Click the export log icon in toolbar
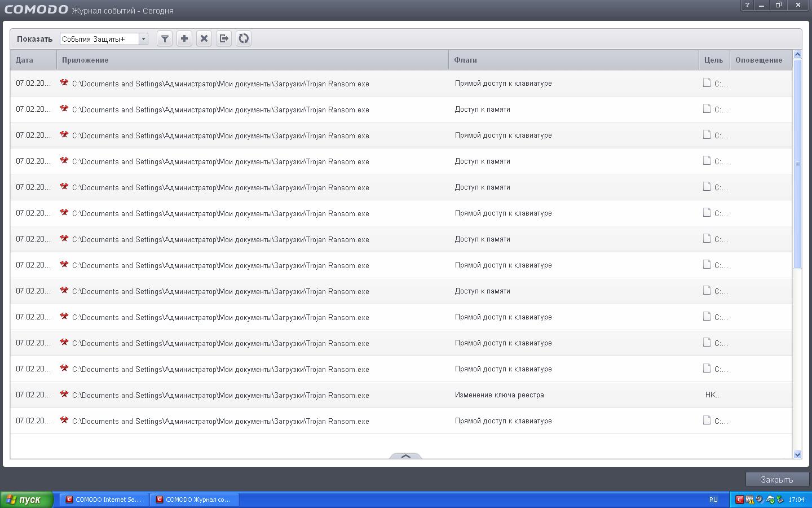812x508 pixels. 224,38
